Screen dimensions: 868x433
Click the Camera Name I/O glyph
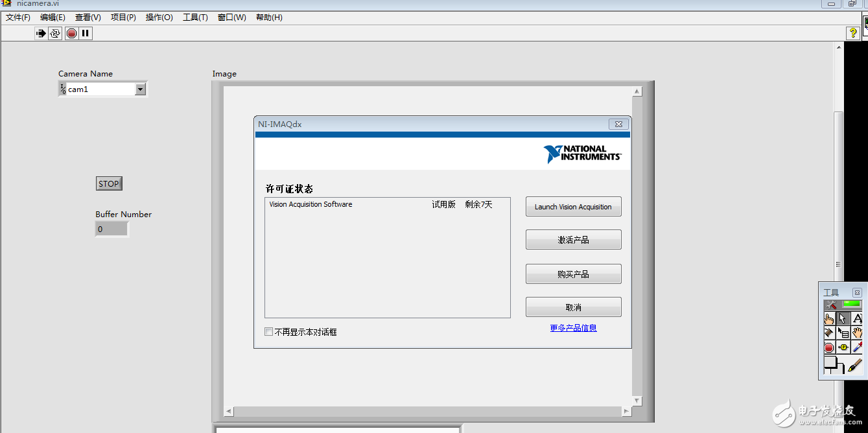(63, 89)
